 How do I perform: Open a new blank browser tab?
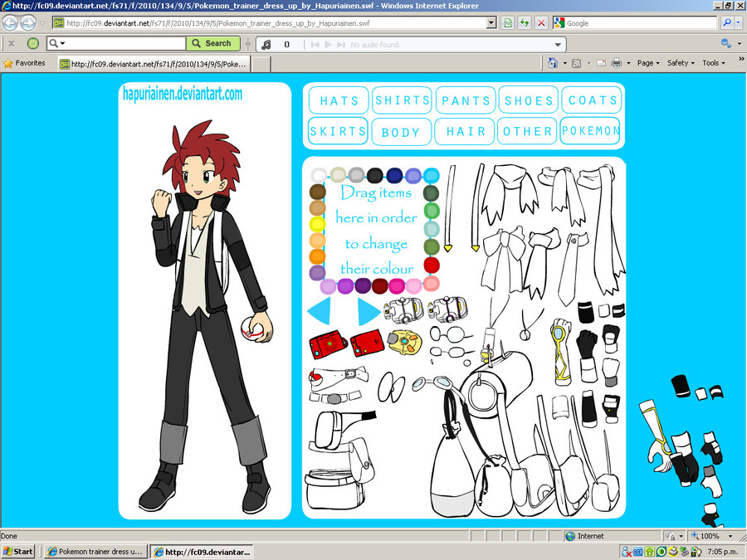pos(261,64)
